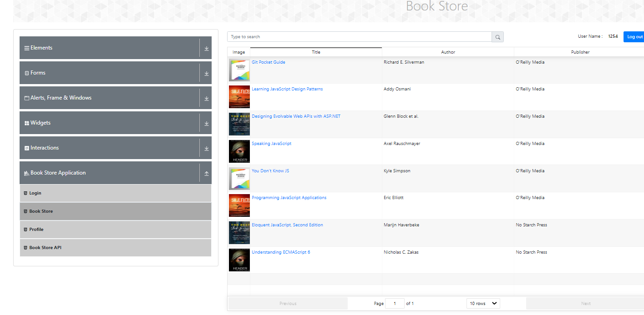Collapse the Book Store Application section arrow

206,173
